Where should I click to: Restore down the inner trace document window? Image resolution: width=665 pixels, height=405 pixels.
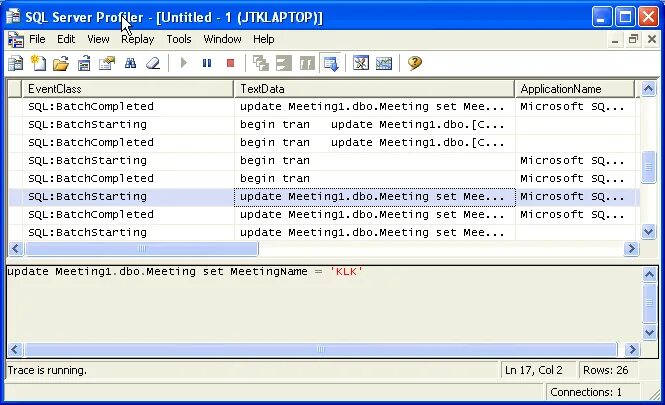point(633,40)
